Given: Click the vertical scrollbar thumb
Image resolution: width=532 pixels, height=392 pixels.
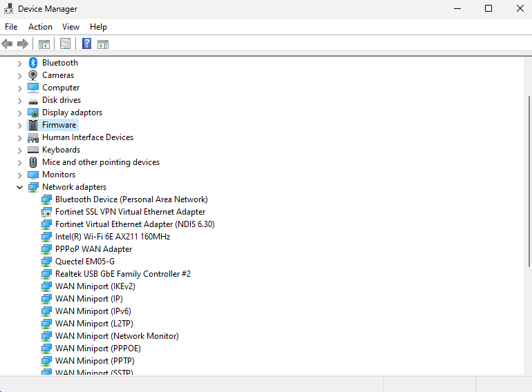Looking at the screenshot, I should point(529,182).
